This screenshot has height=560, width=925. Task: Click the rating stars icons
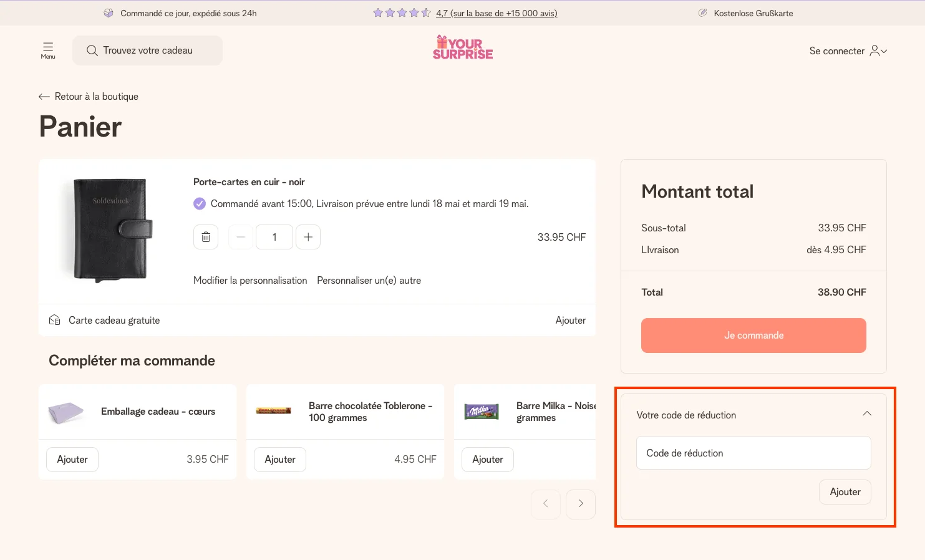tap(402, 12)
